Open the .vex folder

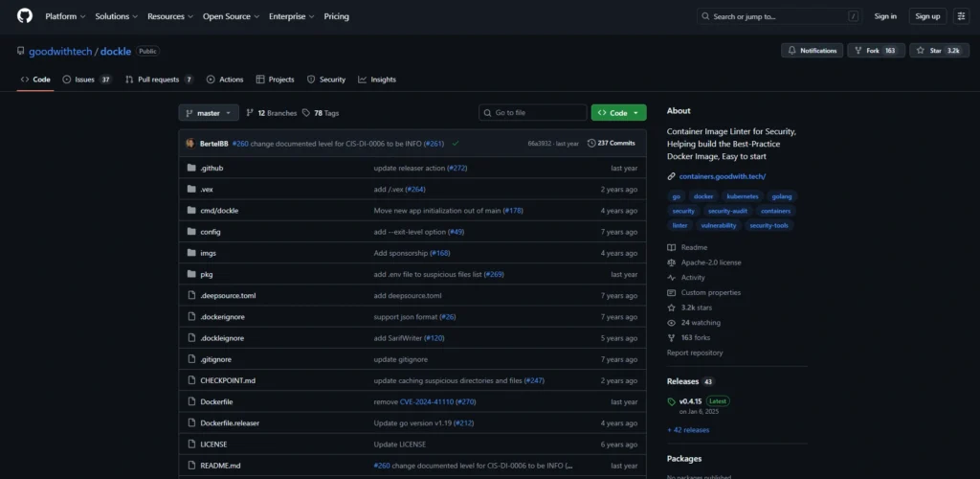(x=207, y=190)
